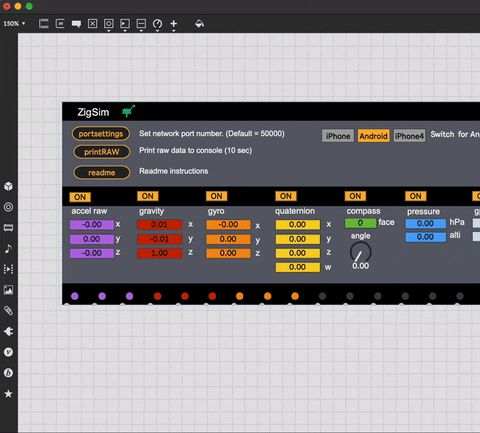Viewport: 480px width, 433px height.
Task: Open the 150% zoom level dropdown
Action: point(14,24)
